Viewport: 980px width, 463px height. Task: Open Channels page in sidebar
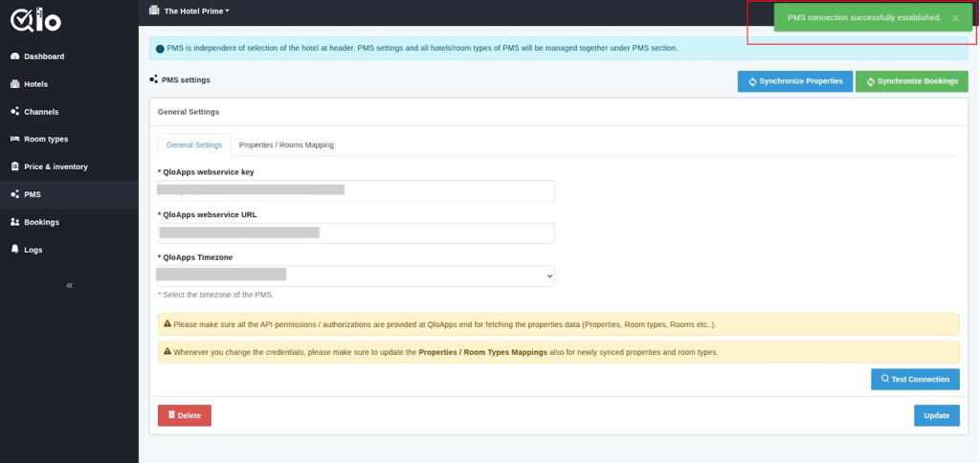40,112
